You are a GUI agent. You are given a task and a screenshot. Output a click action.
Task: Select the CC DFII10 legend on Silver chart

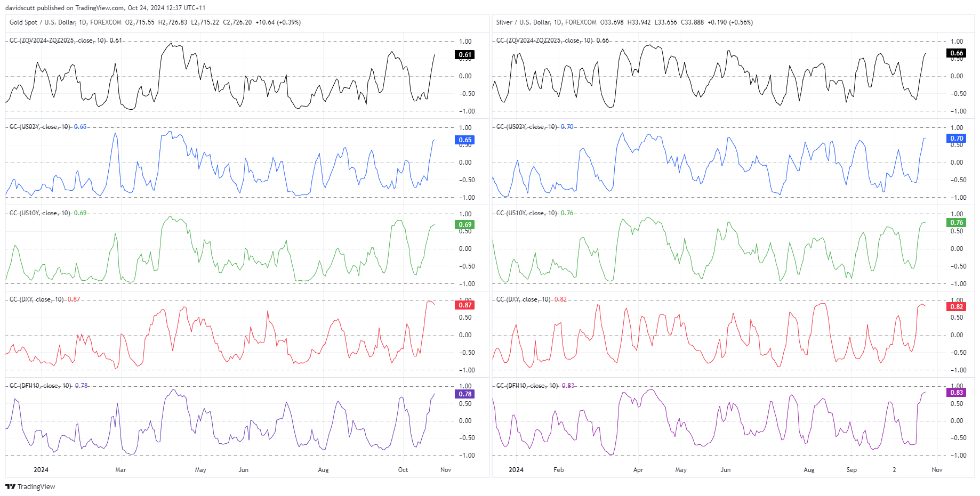[x=535, y=386]
